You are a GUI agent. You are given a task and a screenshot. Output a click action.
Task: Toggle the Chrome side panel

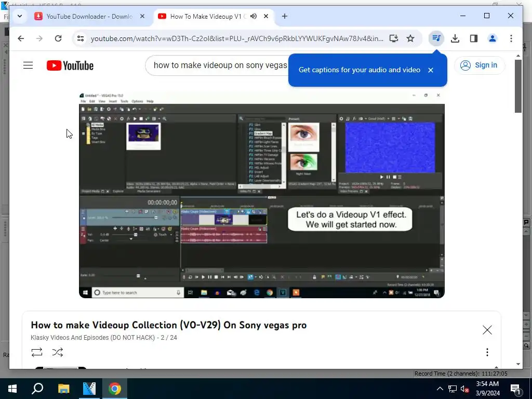(x=474, y=38)
